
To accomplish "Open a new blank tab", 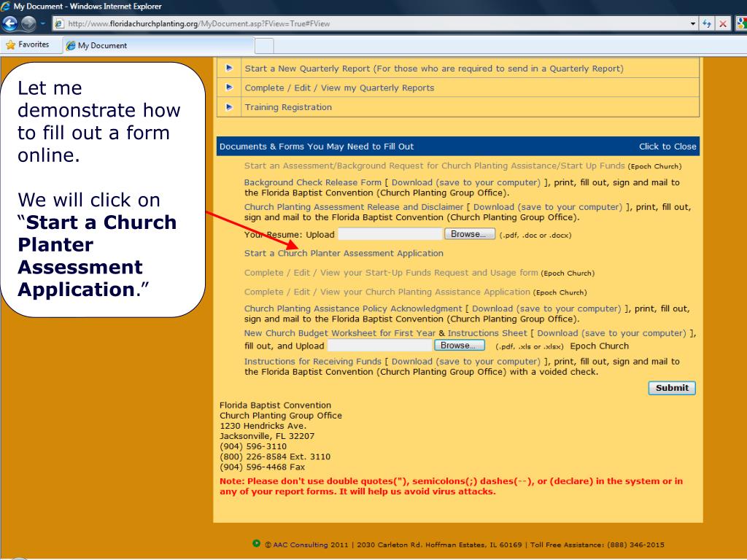I will click(264, 46).
